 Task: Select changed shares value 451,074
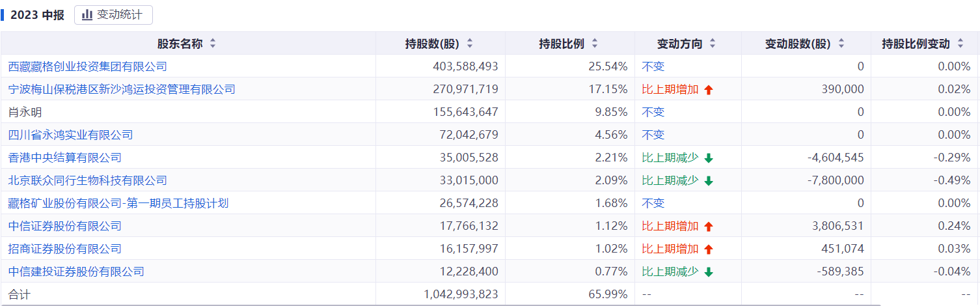[x=844, y=249]
